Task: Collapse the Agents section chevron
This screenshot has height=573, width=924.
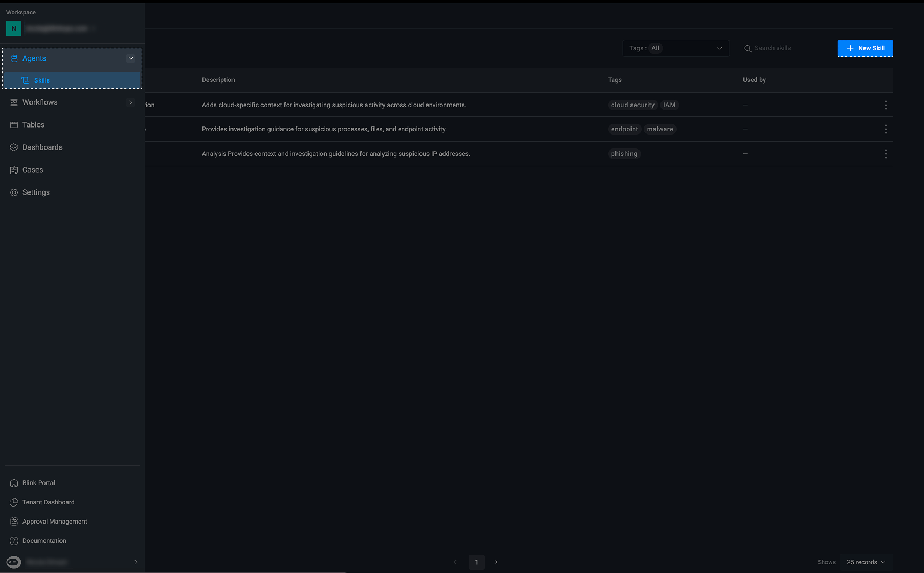Action: click(131, 58)
